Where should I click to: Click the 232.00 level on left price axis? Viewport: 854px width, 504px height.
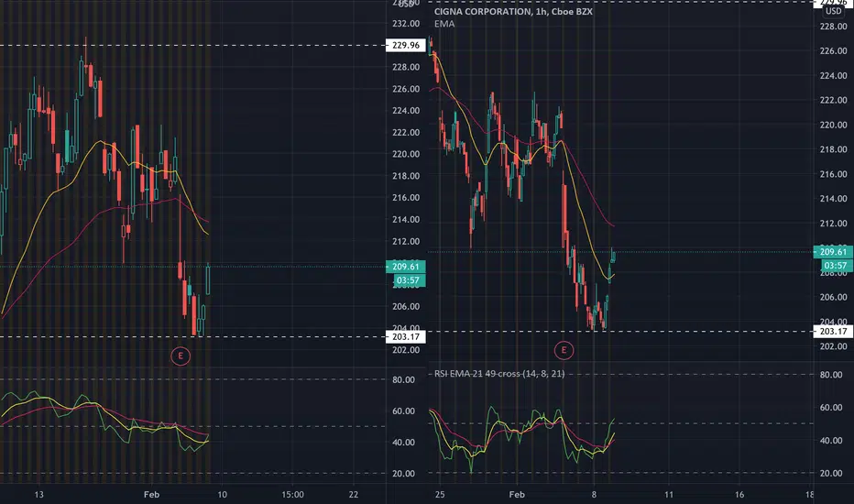[406, 24]
